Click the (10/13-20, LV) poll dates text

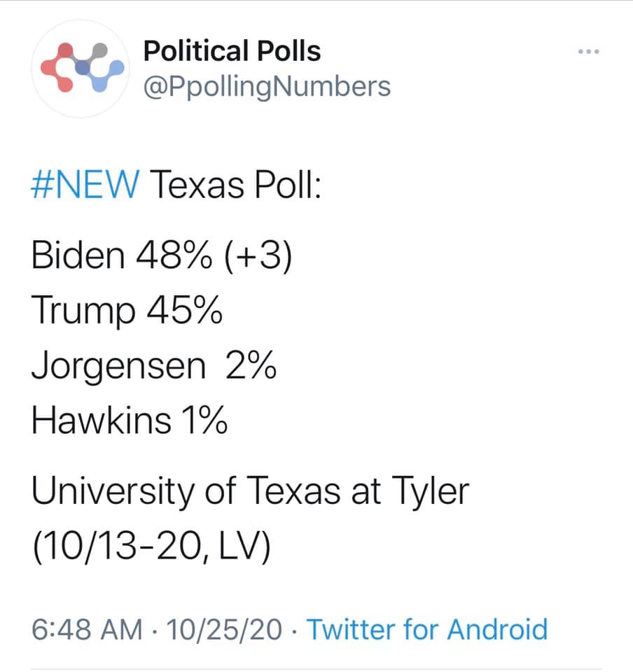coord(151,547)
